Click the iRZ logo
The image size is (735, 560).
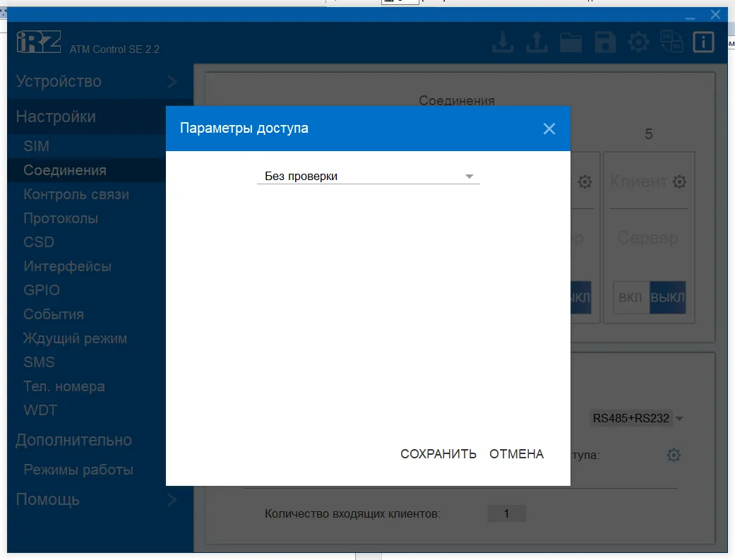click(38, 42)
